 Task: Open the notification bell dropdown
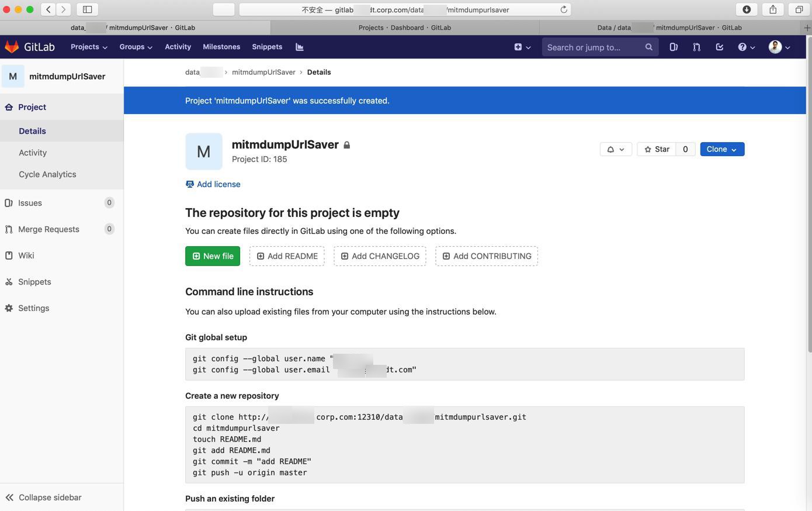(x=616, y=149)
